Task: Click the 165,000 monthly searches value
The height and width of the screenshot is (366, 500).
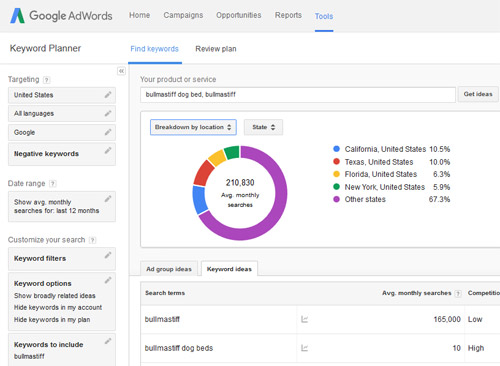Action: pyautogui.click(x=447, y=319)
